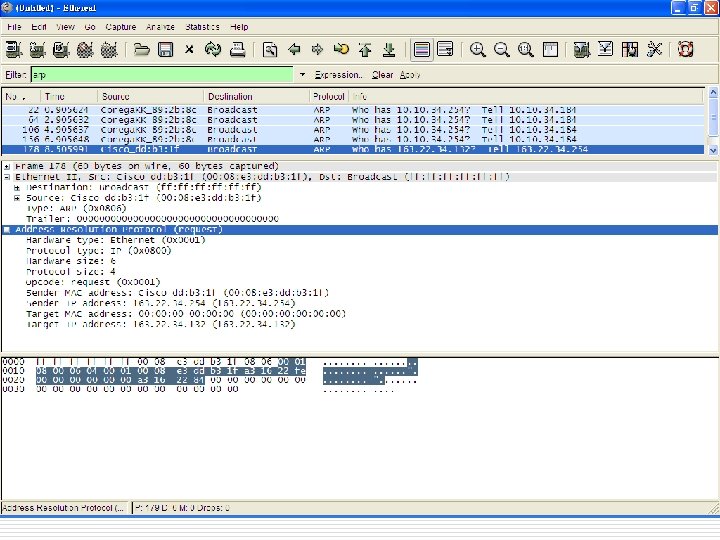Save the capture file

point(165,49)
